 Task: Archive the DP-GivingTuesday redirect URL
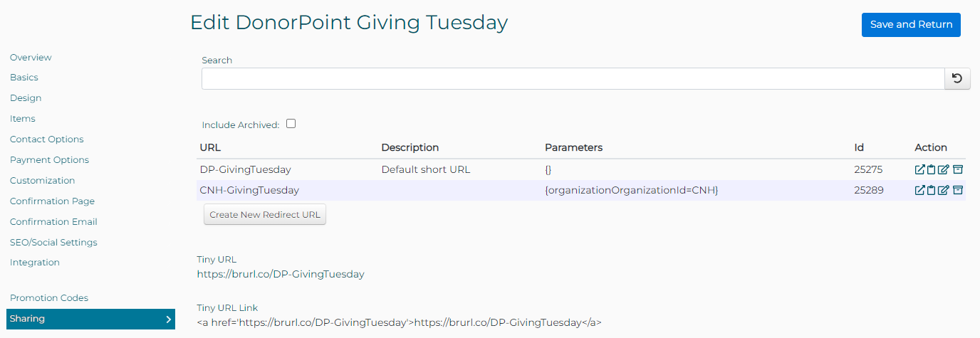(958, 169)
